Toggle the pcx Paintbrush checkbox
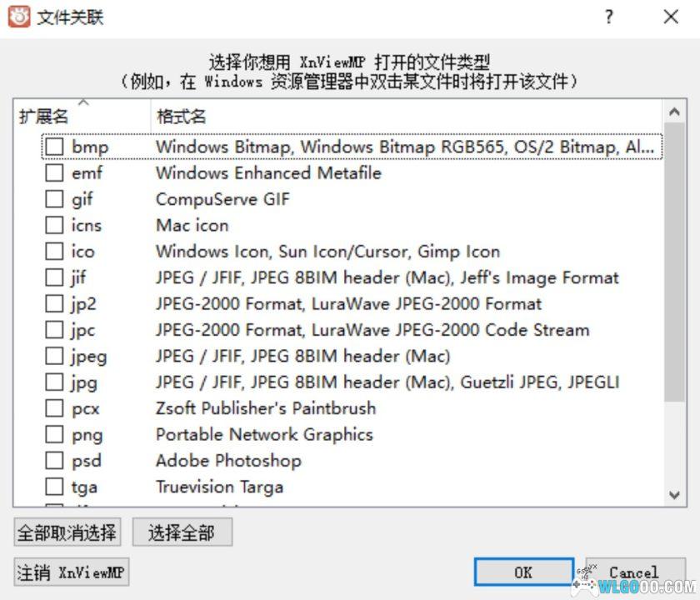This screenshot has width=700, height=600. click(x=55, y=407)
